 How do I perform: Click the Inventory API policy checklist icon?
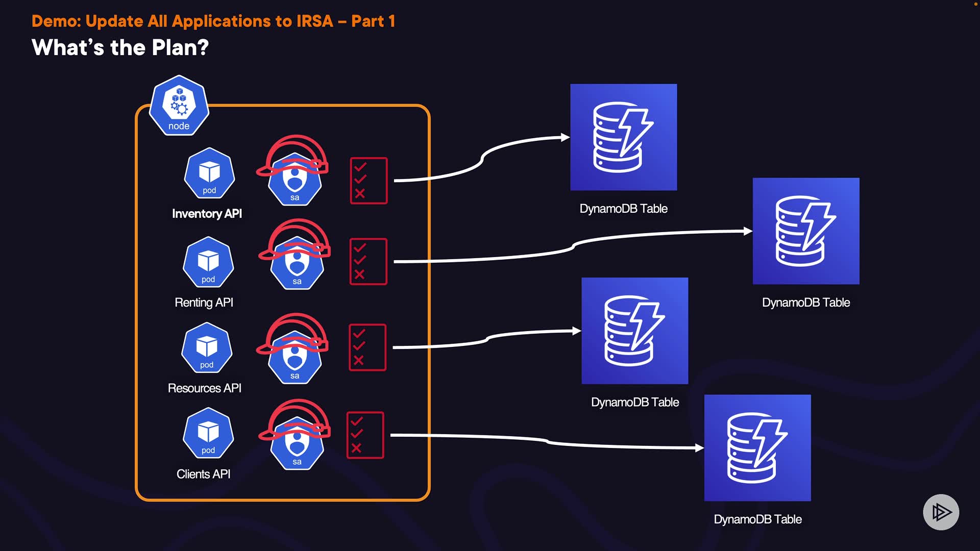point(369,181)
